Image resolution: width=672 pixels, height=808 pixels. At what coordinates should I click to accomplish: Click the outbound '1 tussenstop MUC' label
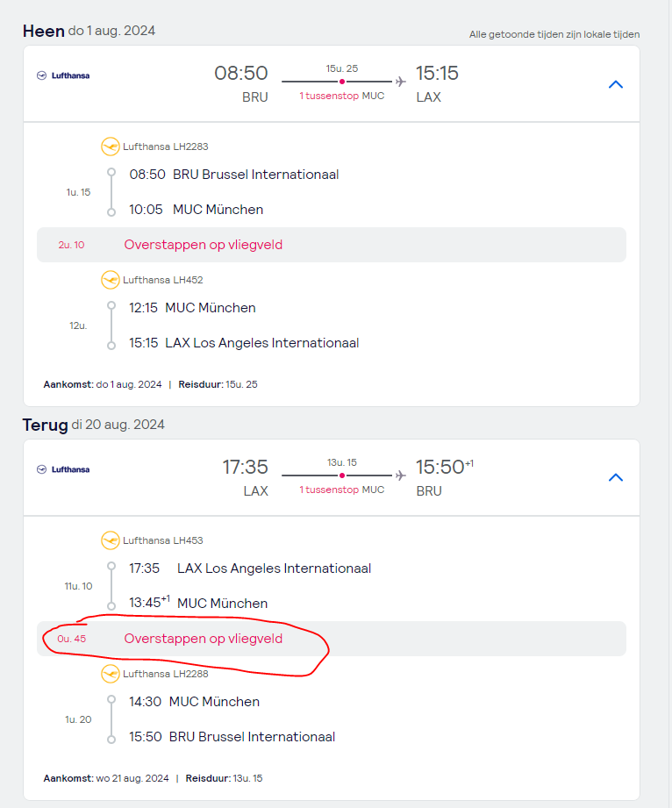[x=341, y=96]
